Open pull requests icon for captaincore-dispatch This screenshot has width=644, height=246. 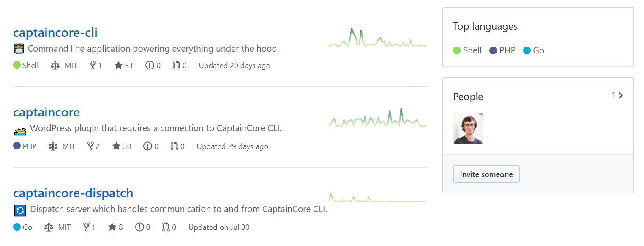coord(166,227)
